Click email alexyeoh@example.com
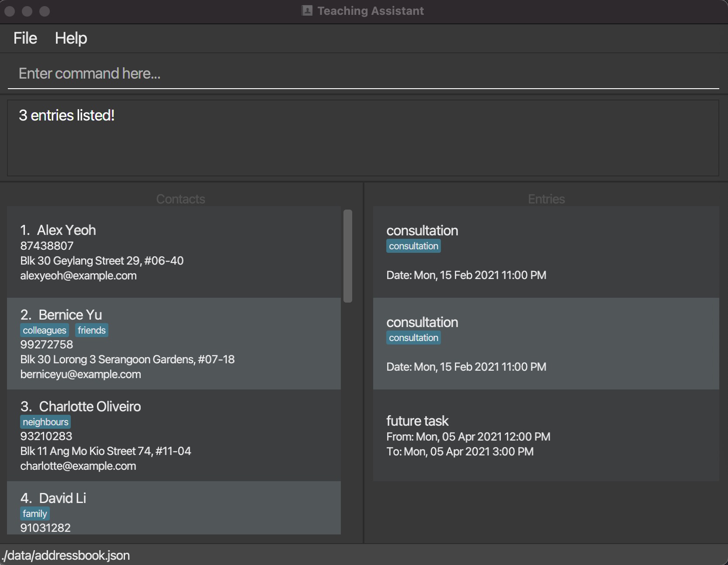This screenshot has height=565, width=728. pyautogui.click(x=79, y=276)
